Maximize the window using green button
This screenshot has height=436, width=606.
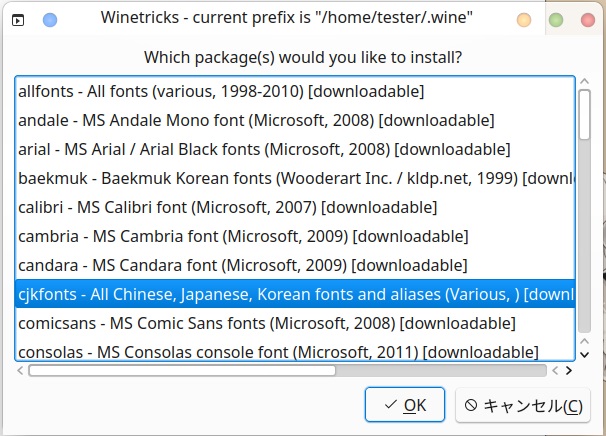556,19
